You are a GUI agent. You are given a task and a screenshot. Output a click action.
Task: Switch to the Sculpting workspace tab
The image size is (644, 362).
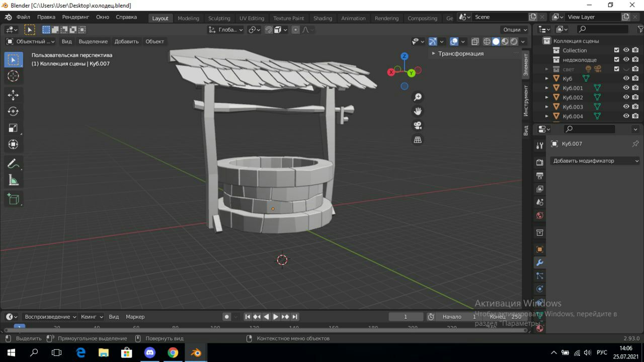219,18
